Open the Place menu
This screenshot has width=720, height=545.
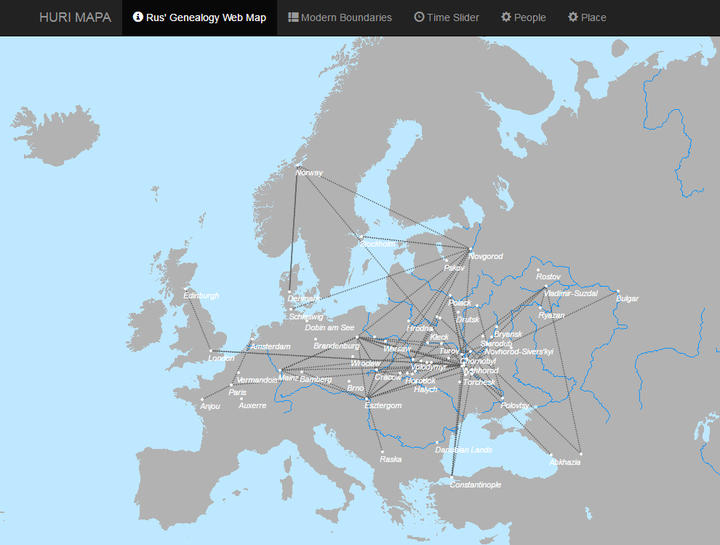(587, 17)
